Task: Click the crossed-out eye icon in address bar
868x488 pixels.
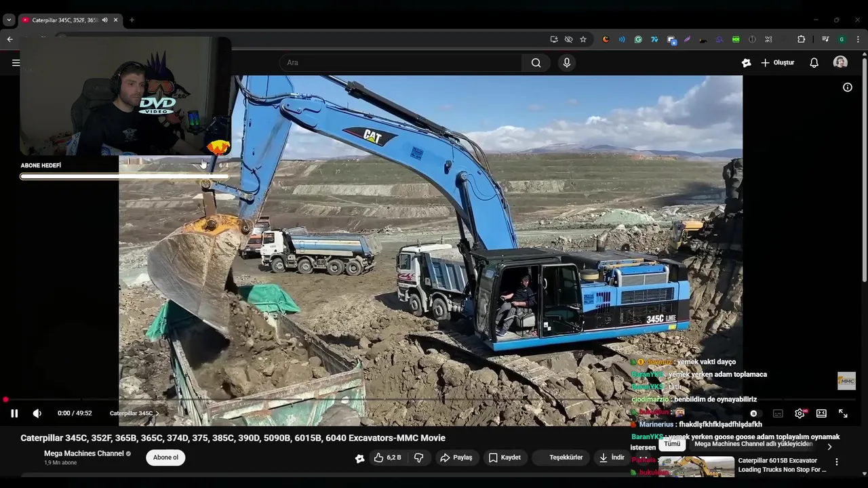Action: [568, 39]
